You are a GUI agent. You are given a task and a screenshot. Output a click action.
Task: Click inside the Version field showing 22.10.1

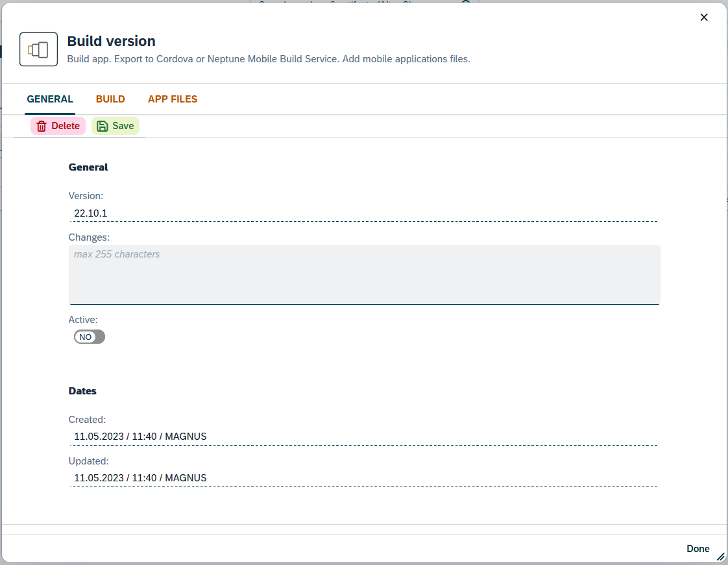(x=260, y=213)
